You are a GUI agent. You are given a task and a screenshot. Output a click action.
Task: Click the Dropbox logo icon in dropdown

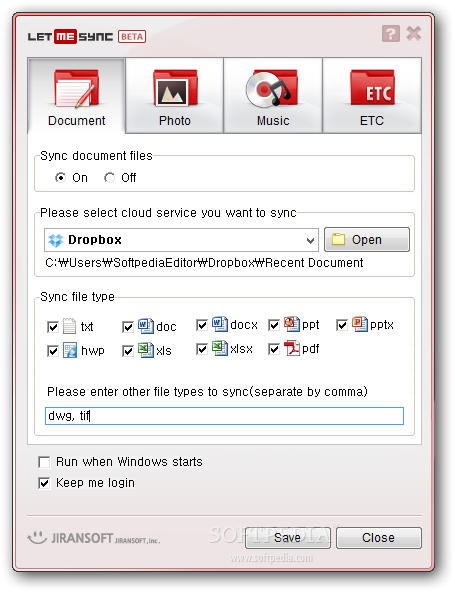[x=56, y=240]
